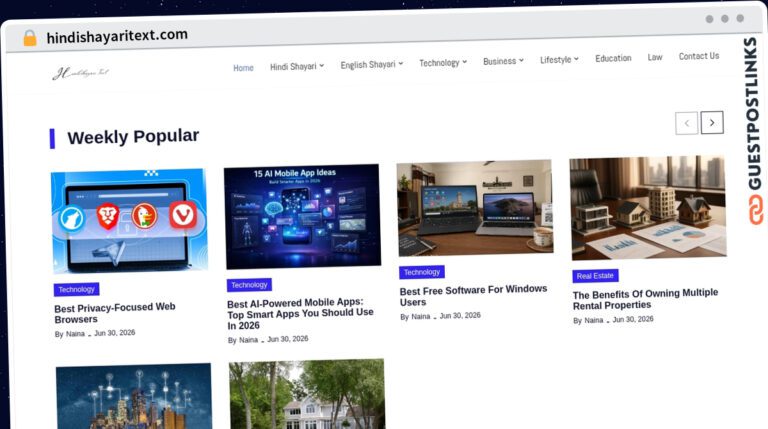Click Technology tag under AI apps article
The height and width of the screenshot is (429, 768).
tap(249, 285)
